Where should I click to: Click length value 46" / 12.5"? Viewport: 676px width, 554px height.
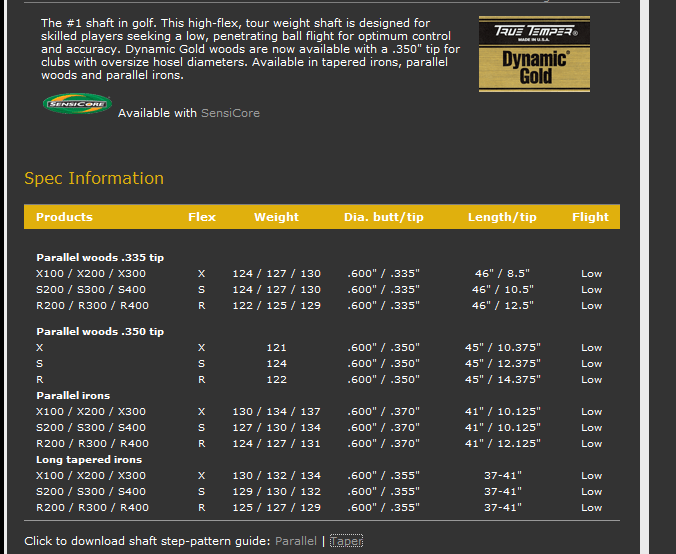502,306
